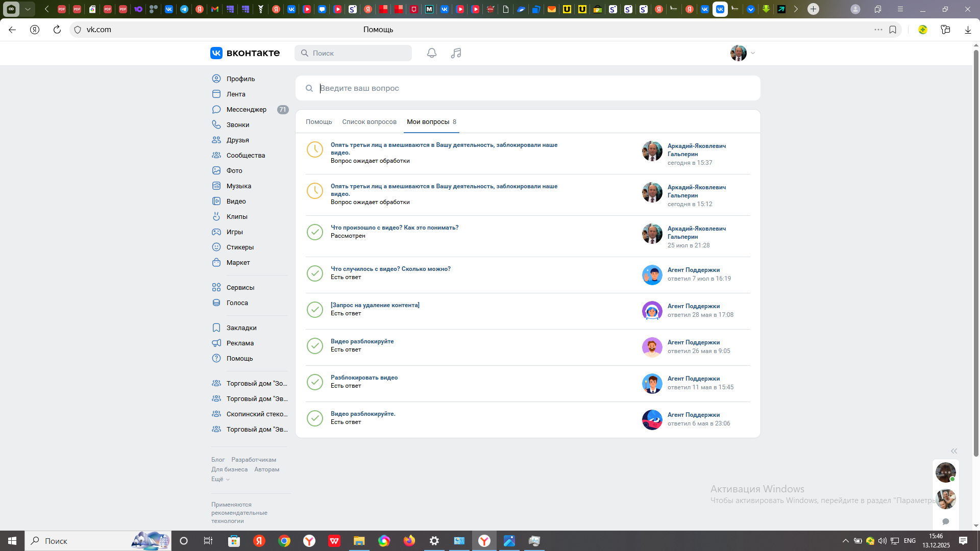Open Bookmarks (Закладки) in the sidebar
The image size is (980, 551).
pos(241,328)
